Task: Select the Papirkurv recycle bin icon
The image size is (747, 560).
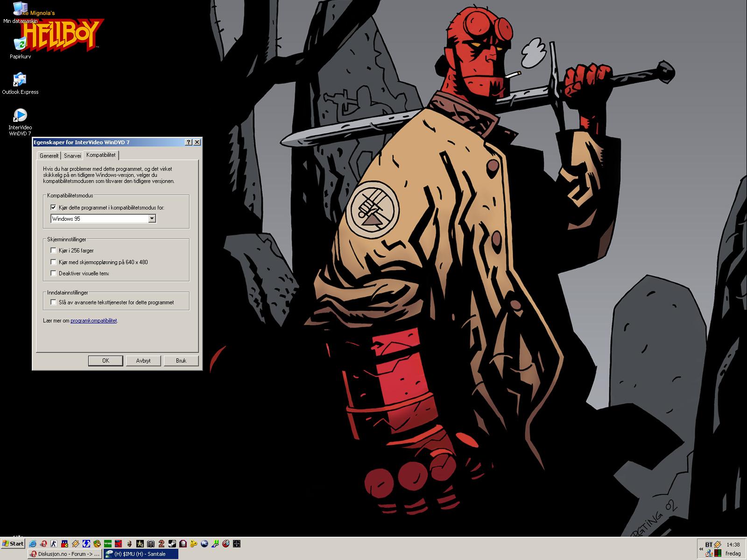Action: click(x=20, y=48)
